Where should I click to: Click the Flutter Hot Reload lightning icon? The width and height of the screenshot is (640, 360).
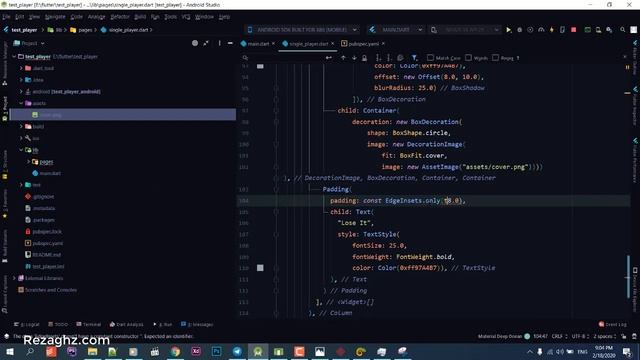pos(552,30)
